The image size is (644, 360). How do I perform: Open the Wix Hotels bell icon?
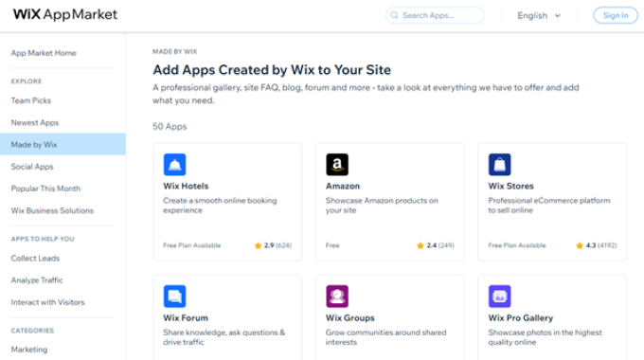pyautogui.click(x=174, y=165)
